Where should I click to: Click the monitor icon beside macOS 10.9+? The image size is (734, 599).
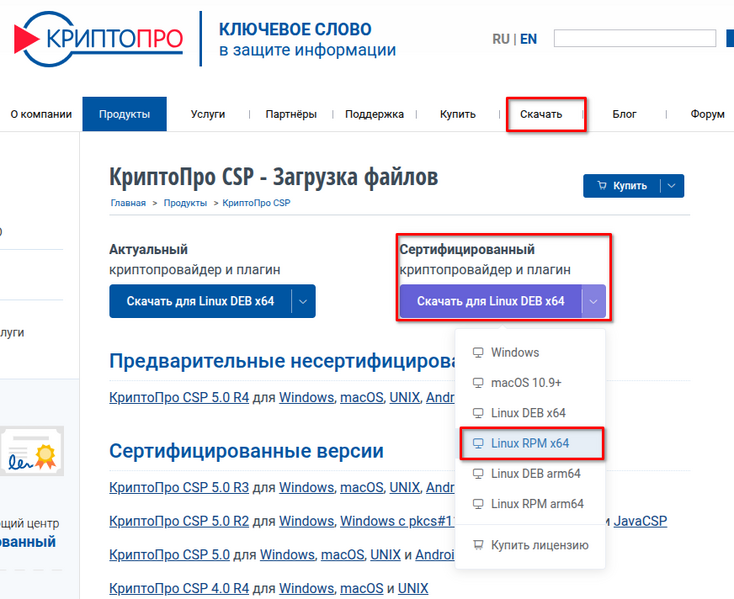478,383
